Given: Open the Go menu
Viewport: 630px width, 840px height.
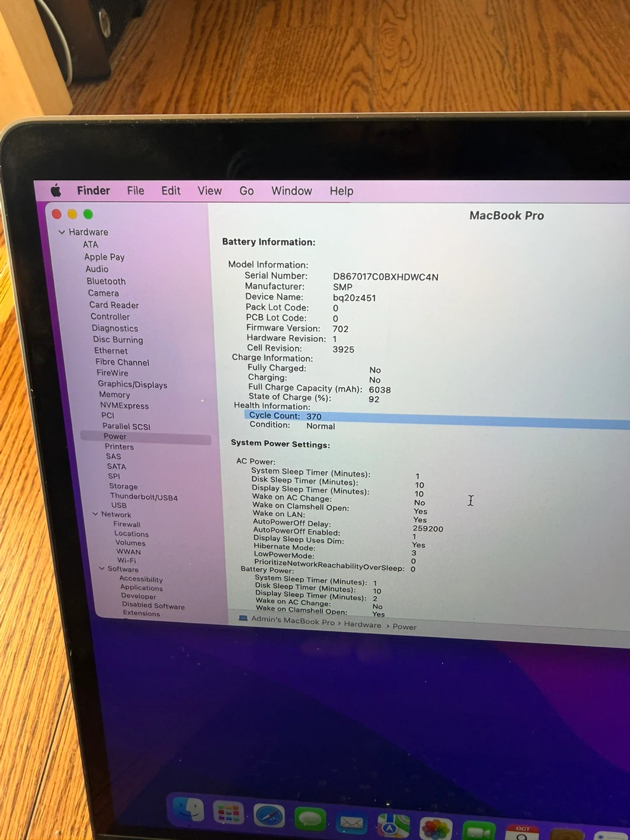Looking at the screenshot, I should pos(246,191).
